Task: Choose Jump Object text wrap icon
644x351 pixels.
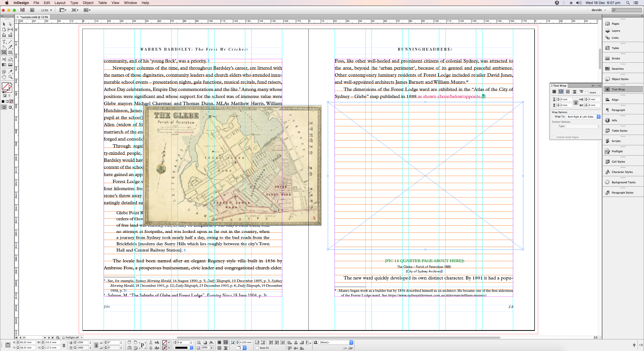Action: point(574,92)
